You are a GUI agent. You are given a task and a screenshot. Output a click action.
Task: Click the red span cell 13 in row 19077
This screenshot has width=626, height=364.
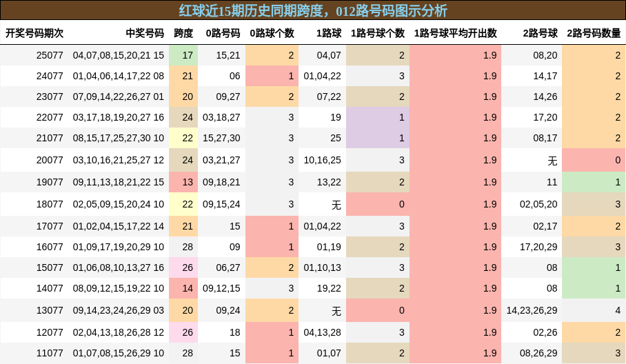pyautogui.click(x=183, y=182)
